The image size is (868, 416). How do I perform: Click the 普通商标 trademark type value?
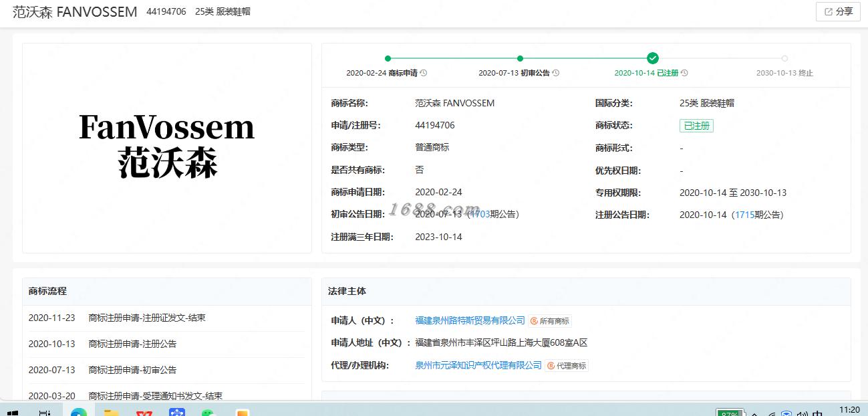432,147
